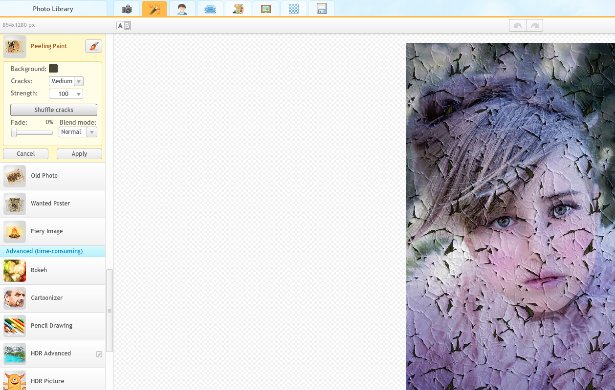This screenshot has width=615, height=390.
Task: Apply the Peeling Paint effect
Action: point(79,153)
